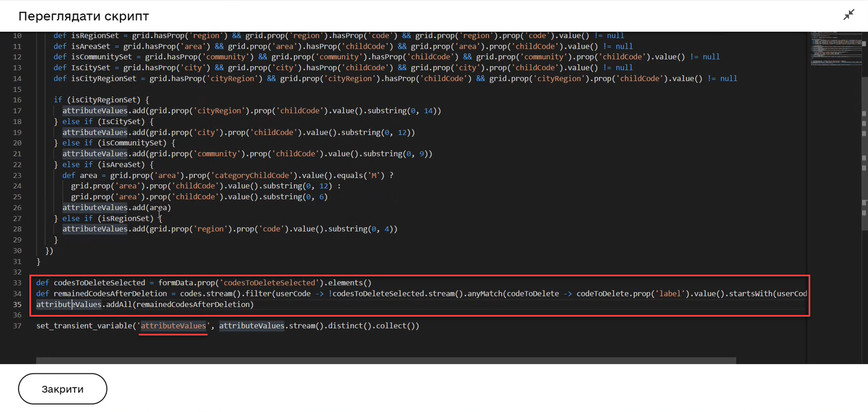Image resolution: width=868 pixels, height=412 pixels.
Task: Click 'attributeValues.addAll(remainedCodesAfterDeletion)' line
Action: (x=145, y=305)
